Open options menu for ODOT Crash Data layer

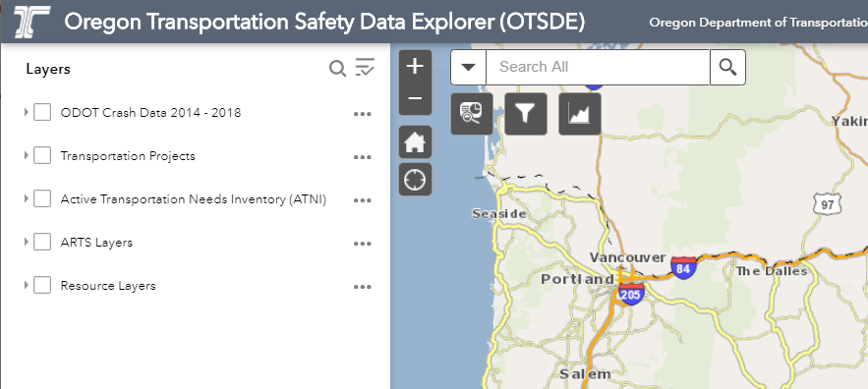click(363, 114)
